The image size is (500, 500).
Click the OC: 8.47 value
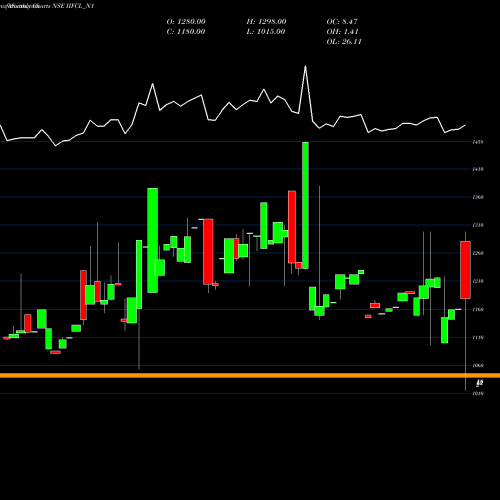pyautogui.click(x=342, y=22)
